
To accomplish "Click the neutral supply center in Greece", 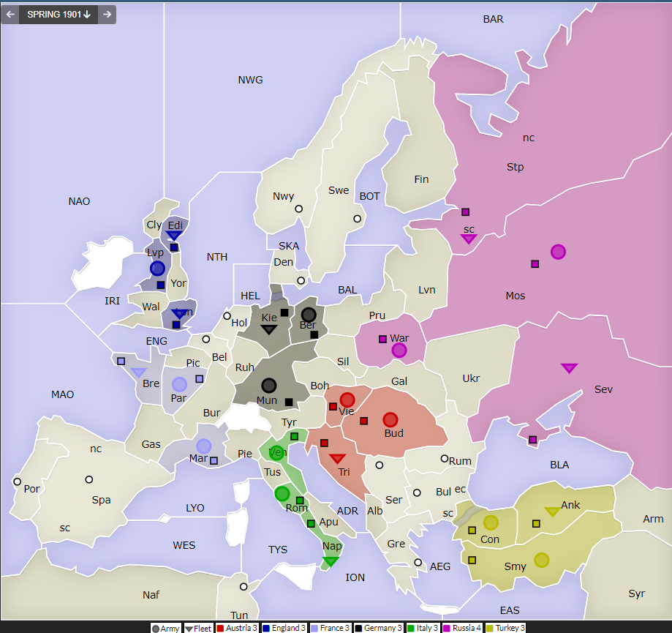I will [x=418, y=562].
